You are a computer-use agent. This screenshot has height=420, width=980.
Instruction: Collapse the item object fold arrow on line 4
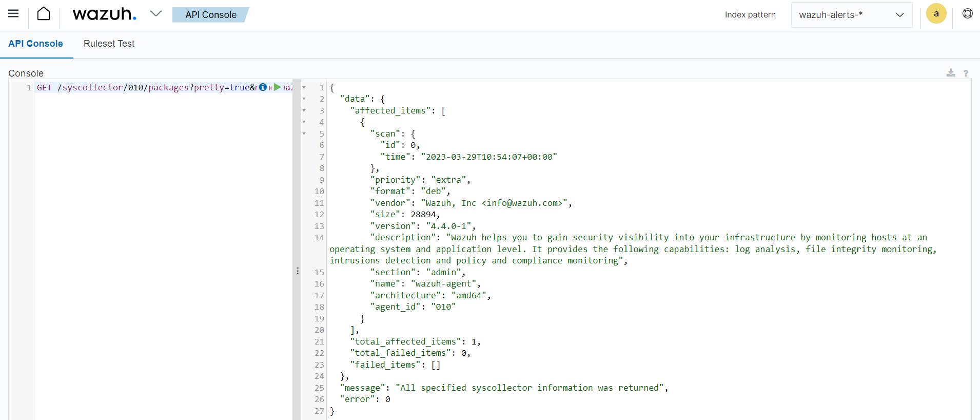(x=304, y=122)
